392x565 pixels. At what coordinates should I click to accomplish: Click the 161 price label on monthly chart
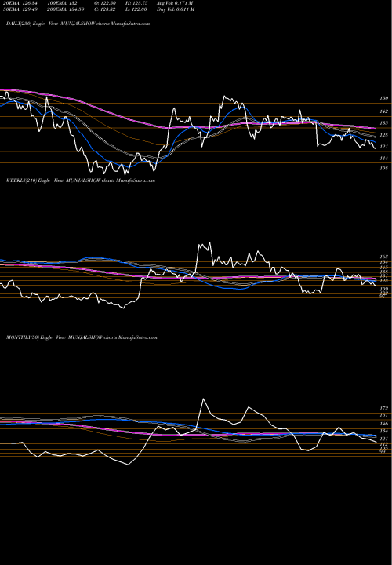[x=384, y=415]
